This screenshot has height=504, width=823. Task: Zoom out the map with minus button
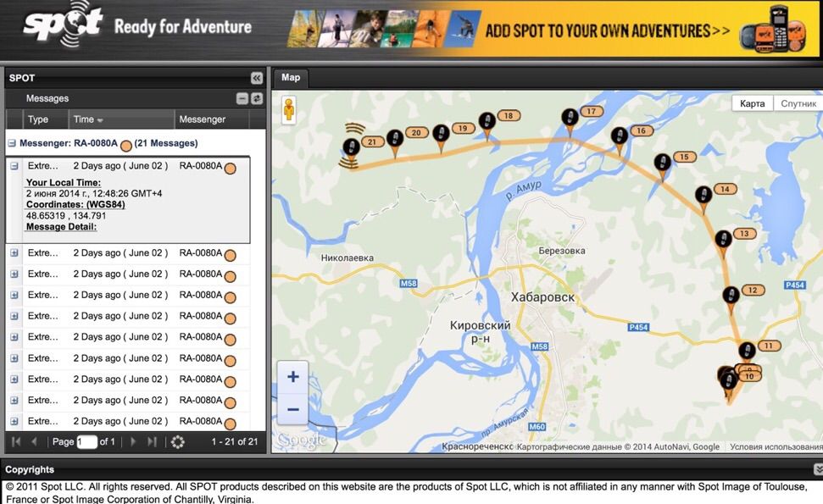(292, 409)
